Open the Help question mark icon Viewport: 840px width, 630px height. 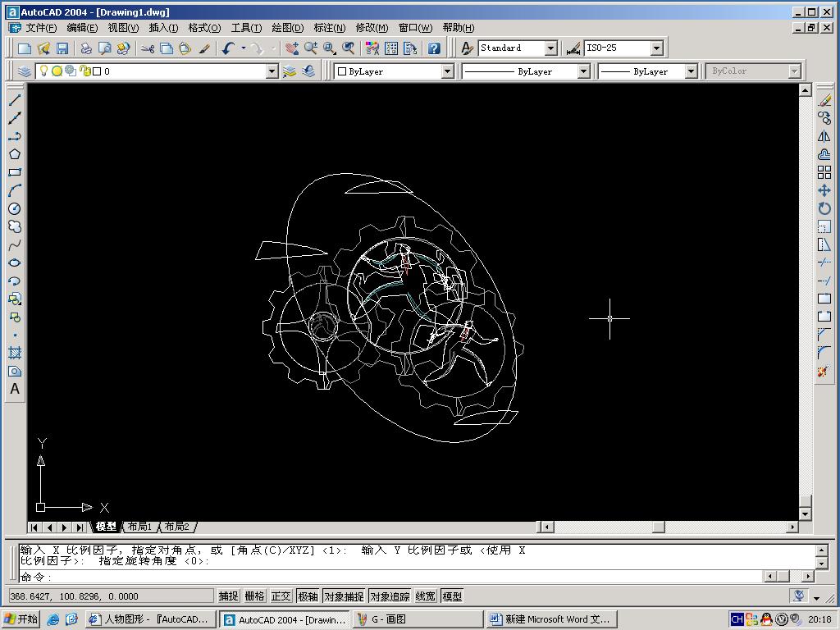click(434, 48)
